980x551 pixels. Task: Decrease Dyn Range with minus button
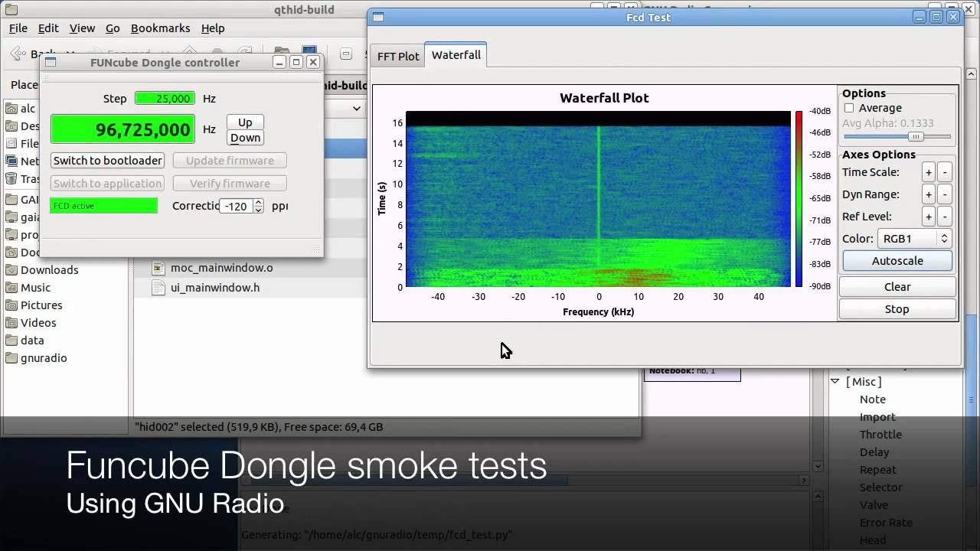tap(944, 195)
